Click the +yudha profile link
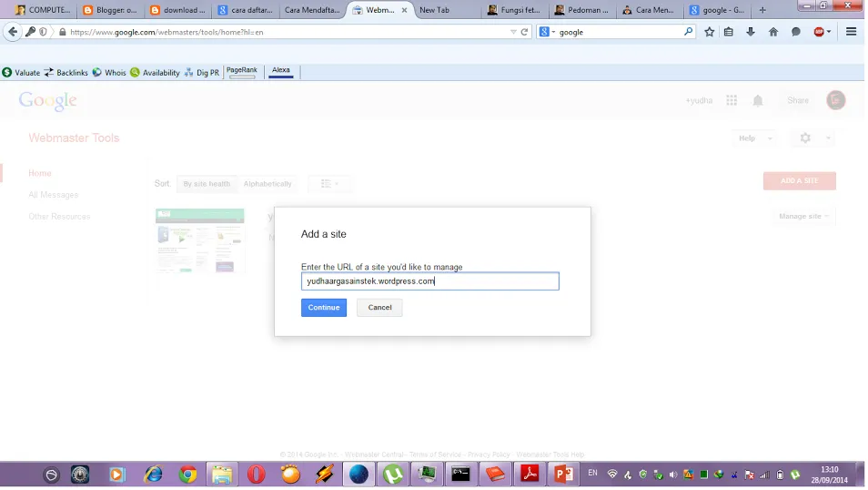 tap(699, 100)
